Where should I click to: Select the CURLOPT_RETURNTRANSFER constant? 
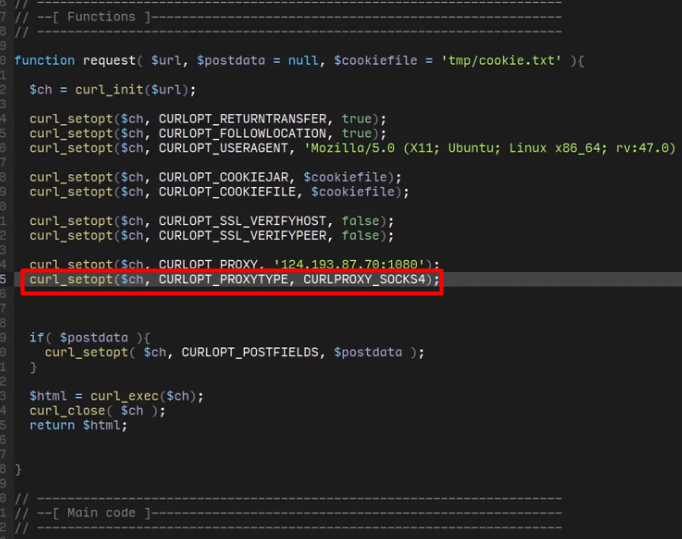(x=243, y=119)
